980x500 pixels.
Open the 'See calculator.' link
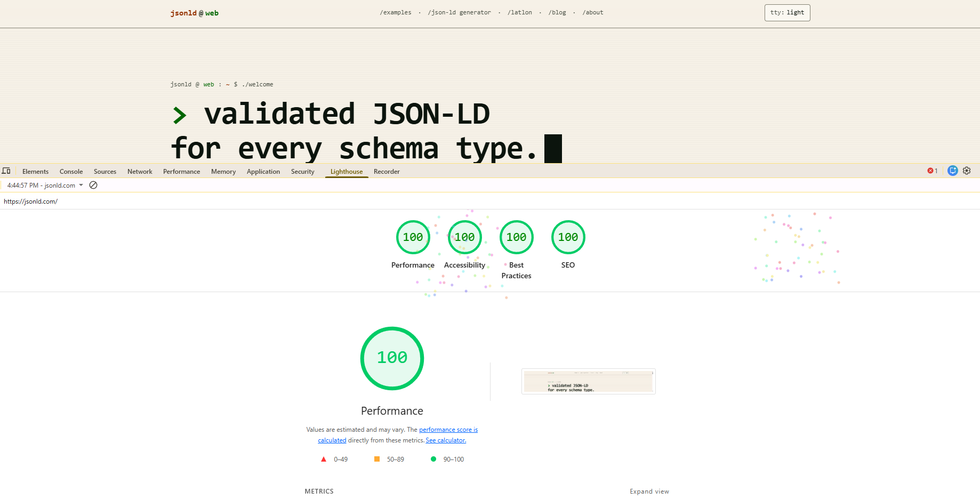click(446, 440)
